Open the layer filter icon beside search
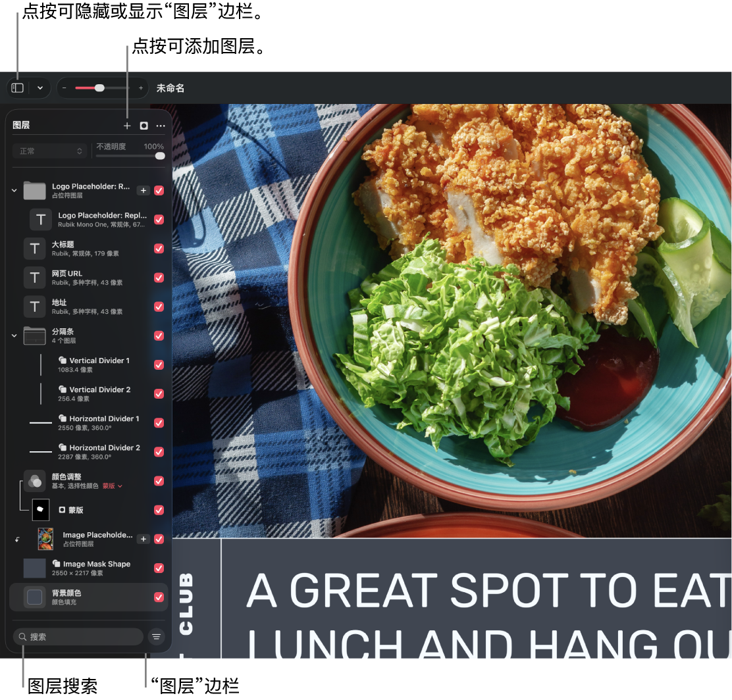Viewport: 732px width, 700px height. point(157,637)
